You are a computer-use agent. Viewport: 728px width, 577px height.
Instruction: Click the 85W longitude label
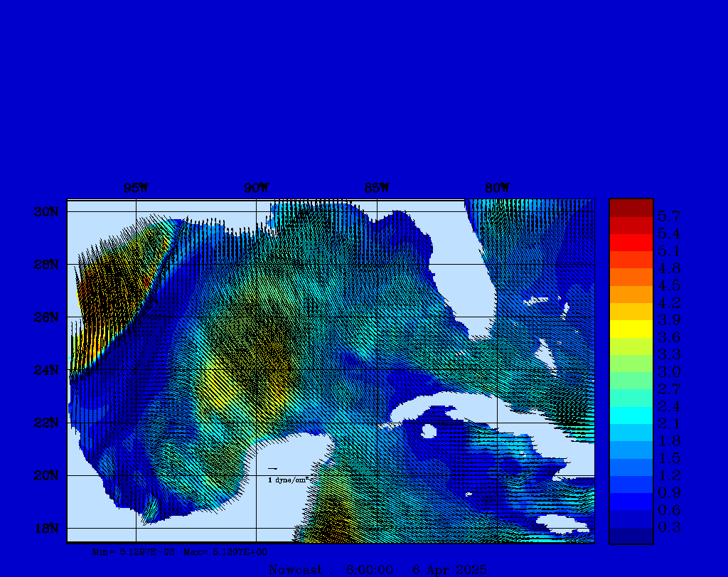coord(377,188)
